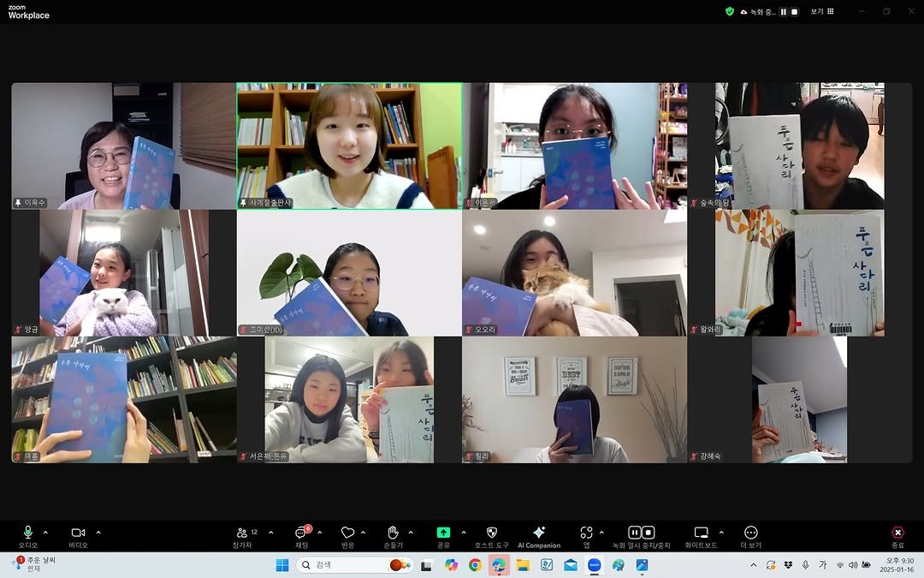Mute the microphone with the 오디오 button
Screen dimensions: 924x578
coord(27,533)
